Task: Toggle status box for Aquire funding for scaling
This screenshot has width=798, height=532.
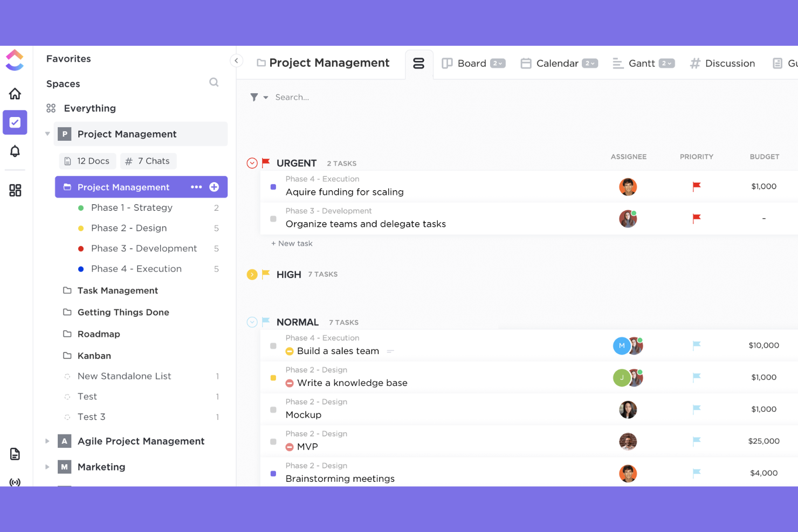Action: click(273, 187)
